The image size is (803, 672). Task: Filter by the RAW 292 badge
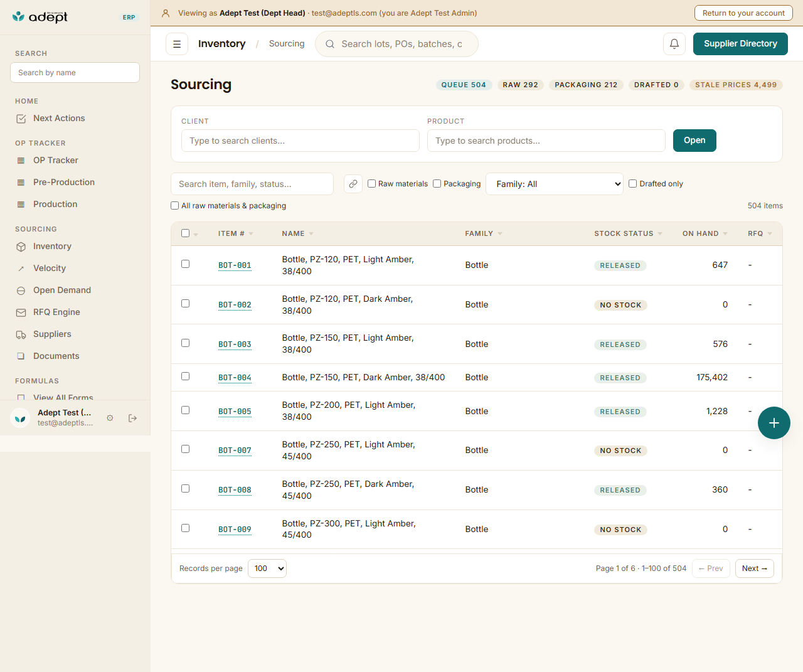(520, 85)
